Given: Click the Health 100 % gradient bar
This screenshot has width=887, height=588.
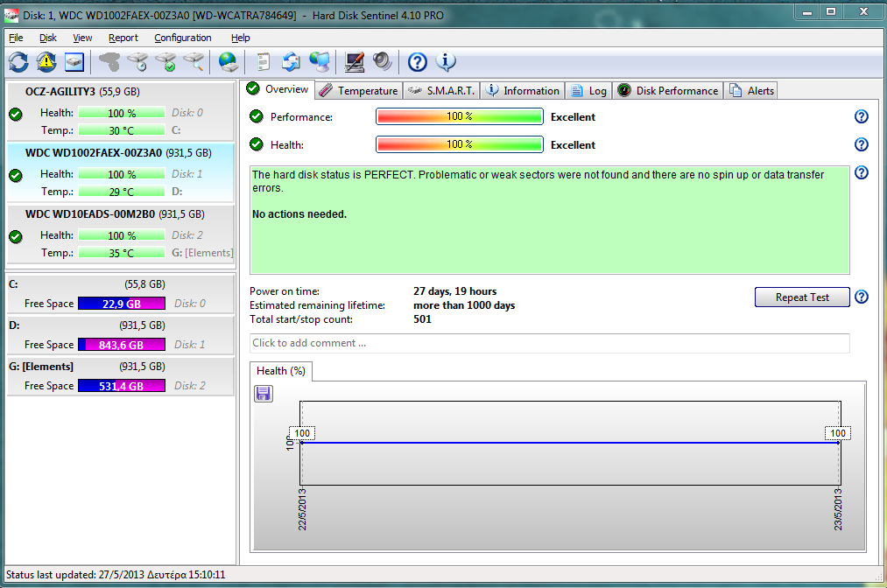Looking at the screenshot, I should click(460, 144).
